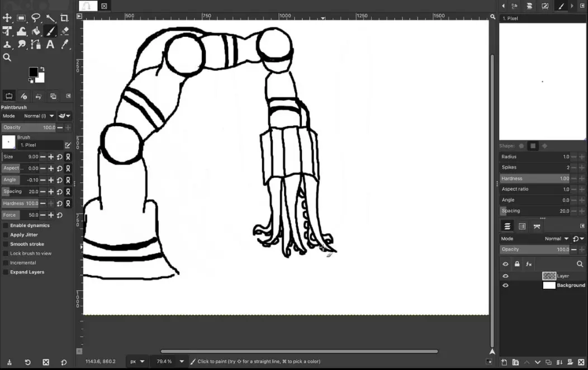Select the Move tool
The height and width of the screenshot is (370, 588).
click(8, 18)
